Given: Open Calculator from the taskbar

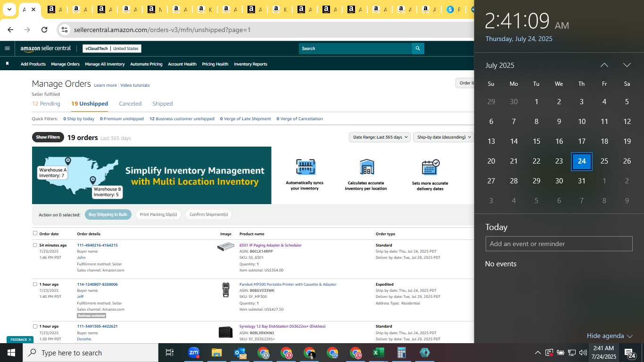Looking at the screenshot, I should coord(402,353).
